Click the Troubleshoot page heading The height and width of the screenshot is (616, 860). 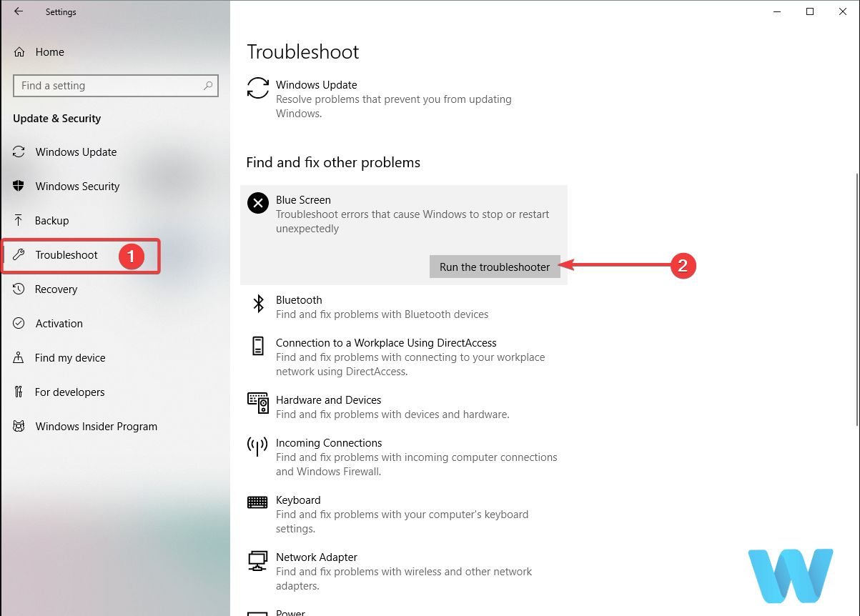pos(303,52)
